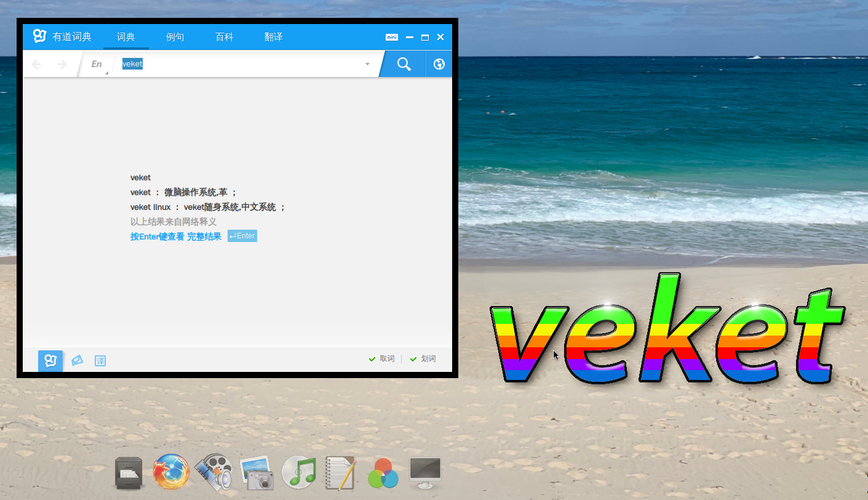The height and width of the screenshot is (500, 868).
Task: Launch the music player dock icon
Action: tap(298, 472)
